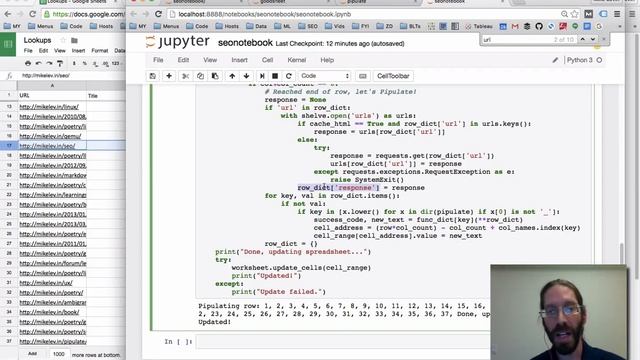This screenshot has height=360, width=640.
Task: Click the empty In [ ] code cell
Action: (343, 342)
